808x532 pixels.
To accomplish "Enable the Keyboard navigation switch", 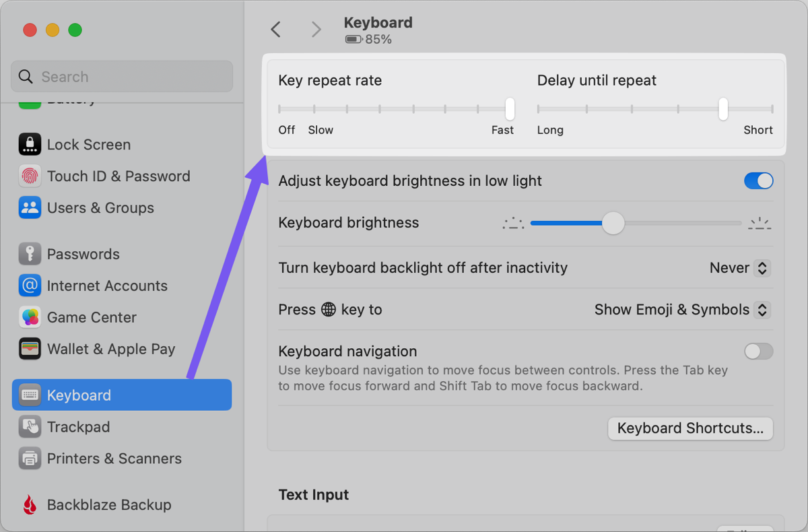I will [x=758, y=352].
